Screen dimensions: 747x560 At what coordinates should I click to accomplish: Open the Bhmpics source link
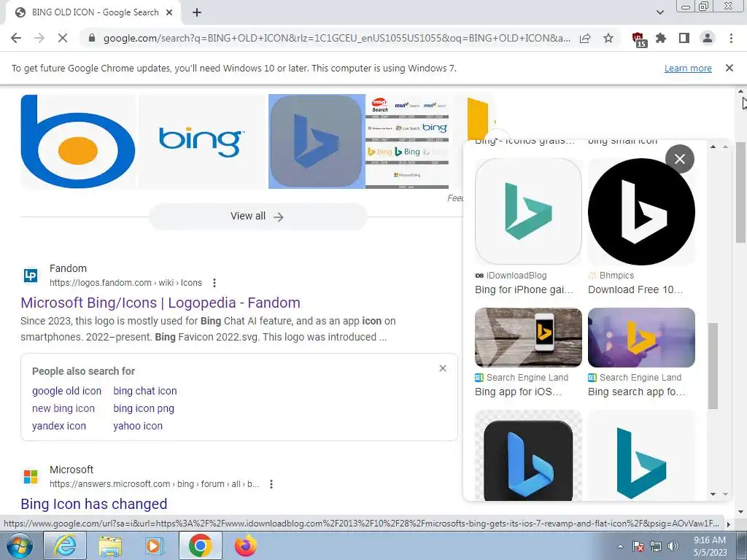coord(611,275)
